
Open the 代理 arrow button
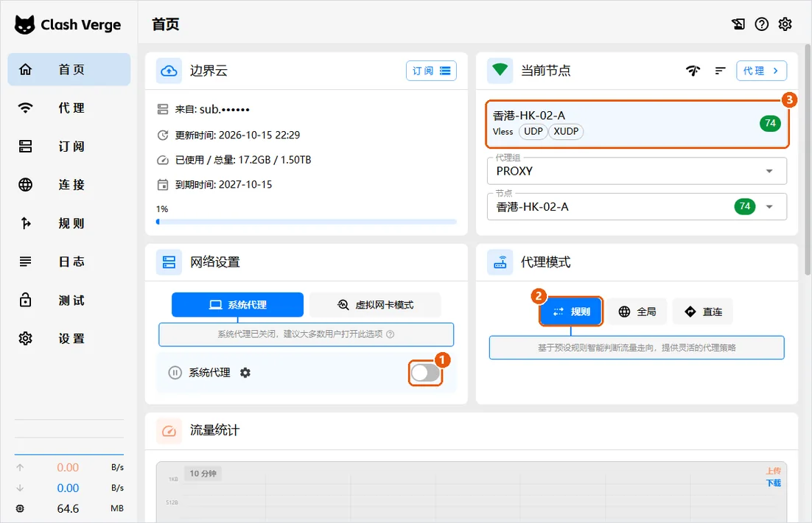[761, 71]
